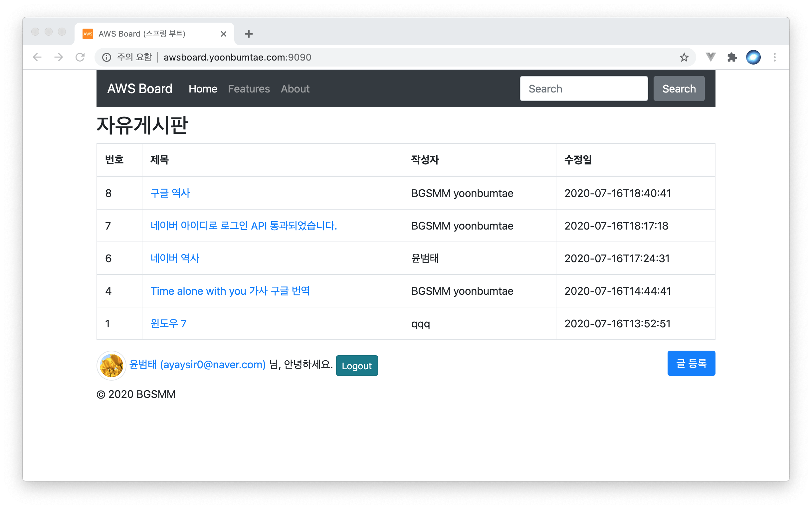812x509 pixels.
Task: Open the About nav item
Action: (x=295, y=89)
